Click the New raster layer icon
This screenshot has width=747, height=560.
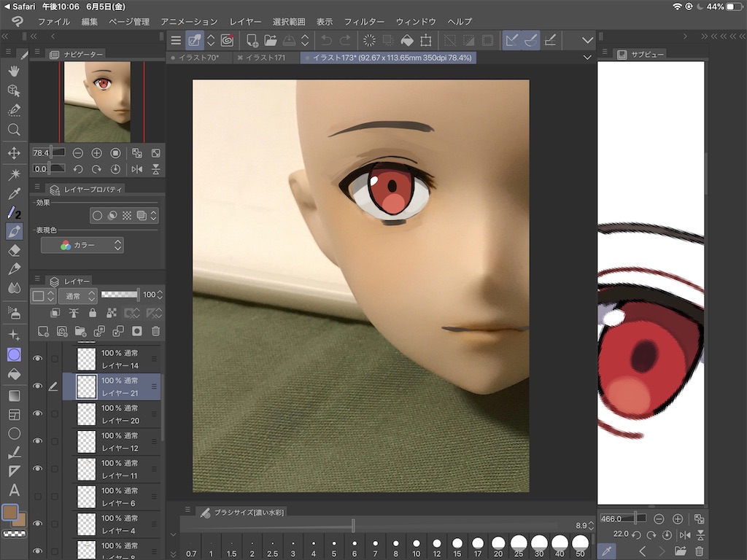point(43,331)
